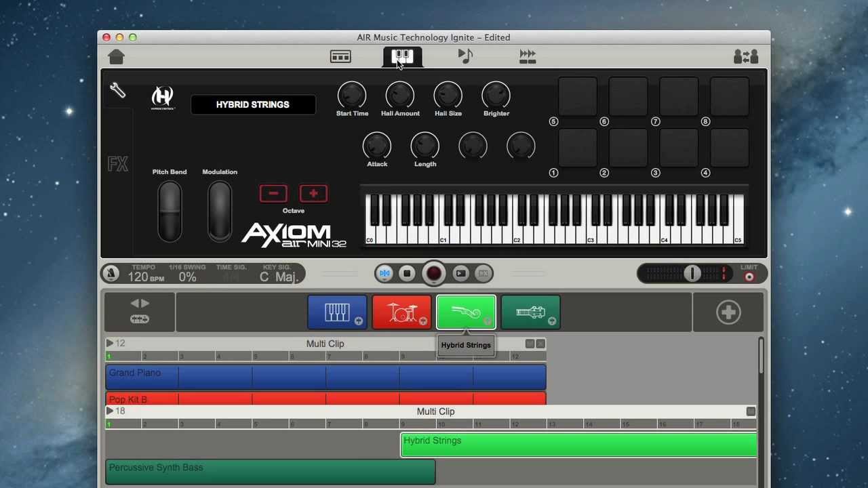Tap drum pad 7
The width and height of the screenshot is (868, 488).
point(679,96)
